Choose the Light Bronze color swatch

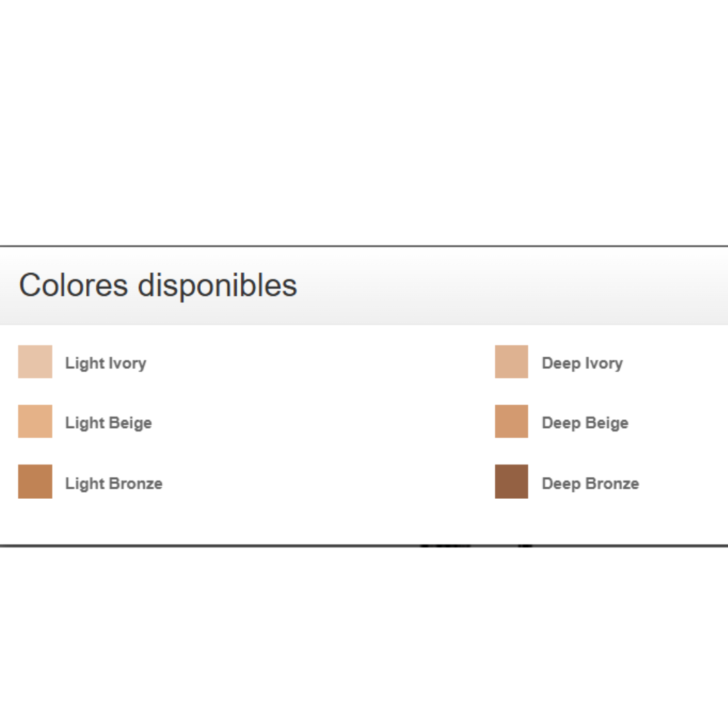pos(35,481)
